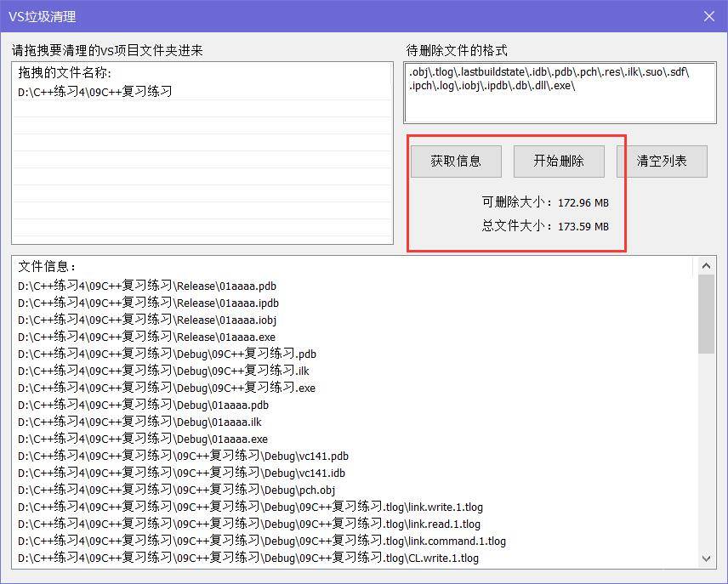Click the 请拖拽要清理的vs项目文件夹进来 label

107,50
